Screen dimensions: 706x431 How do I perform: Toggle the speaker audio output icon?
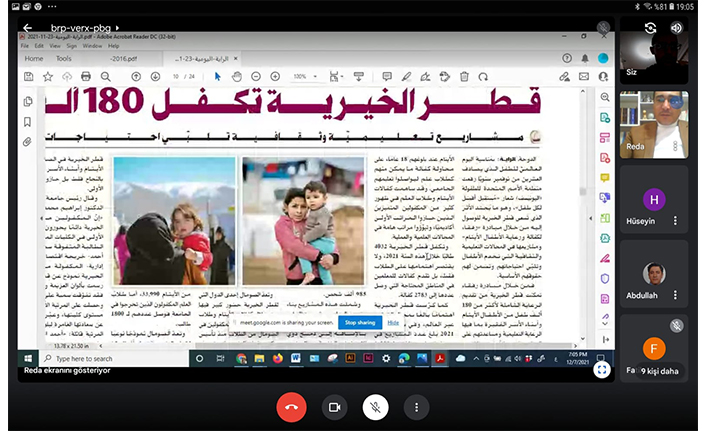pos(676,28)
